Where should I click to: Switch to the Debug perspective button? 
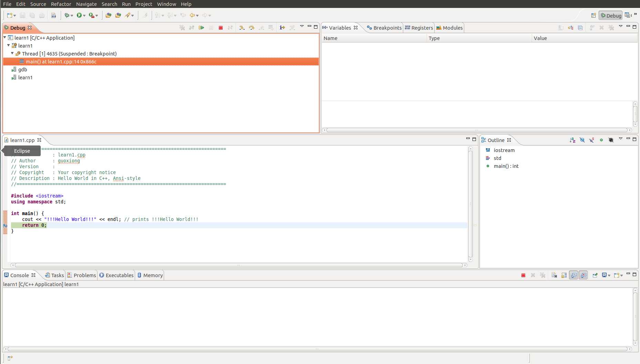[x=610, y=15]
